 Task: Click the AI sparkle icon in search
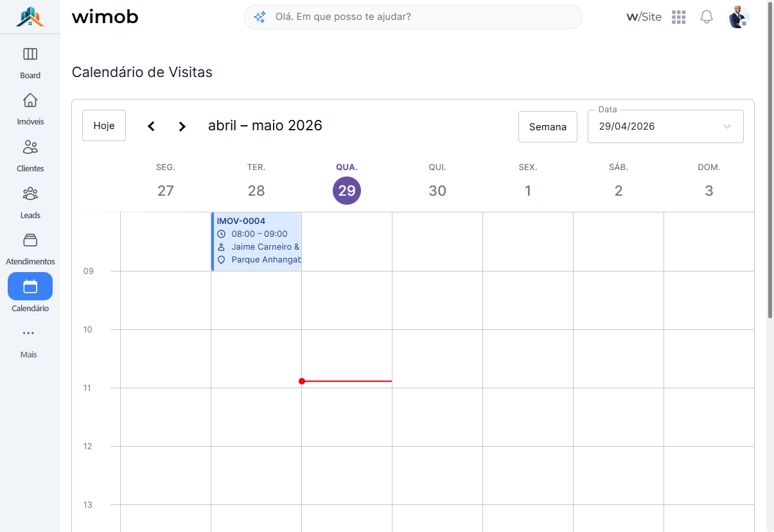260,17
